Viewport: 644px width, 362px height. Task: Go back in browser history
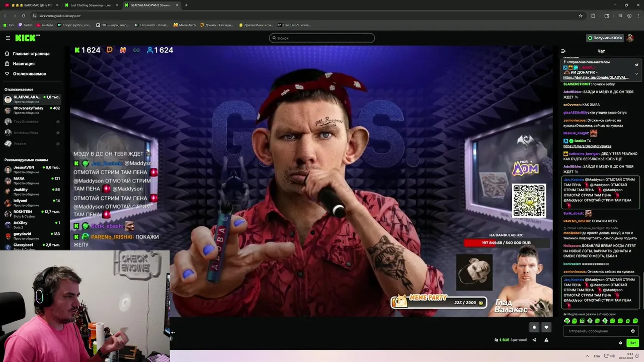click(6, 16)
